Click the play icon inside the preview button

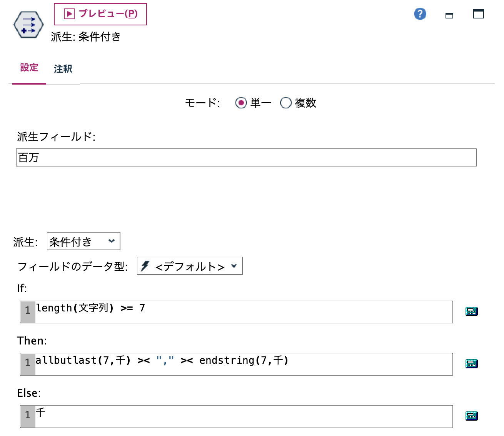tap(68, 14)
